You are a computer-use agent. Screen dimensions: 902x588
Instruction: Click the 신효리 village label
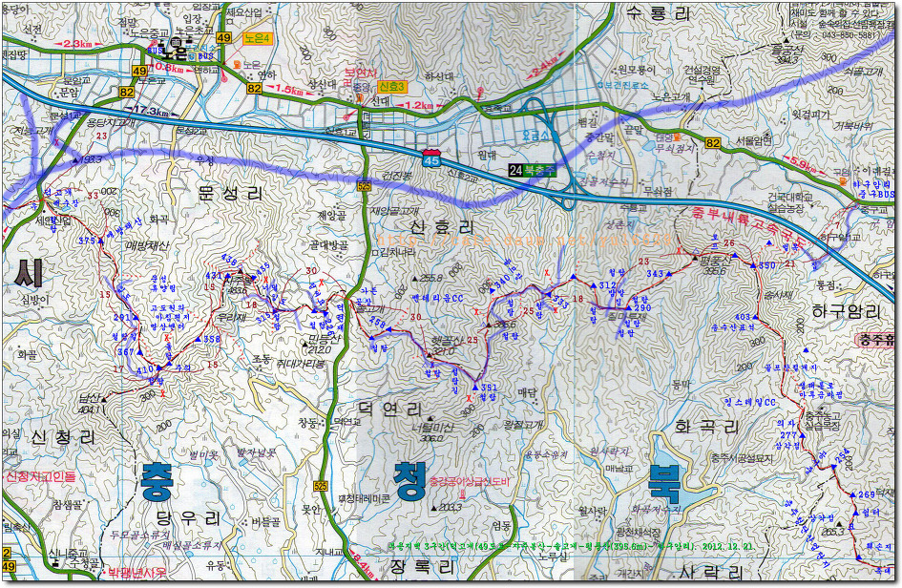pos(443,226)
